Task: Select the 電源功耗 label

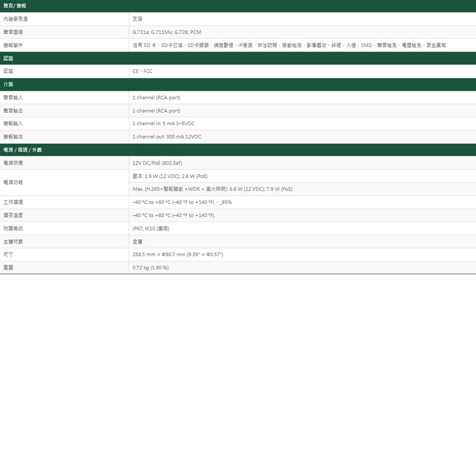Action: (x=13, y=182)
